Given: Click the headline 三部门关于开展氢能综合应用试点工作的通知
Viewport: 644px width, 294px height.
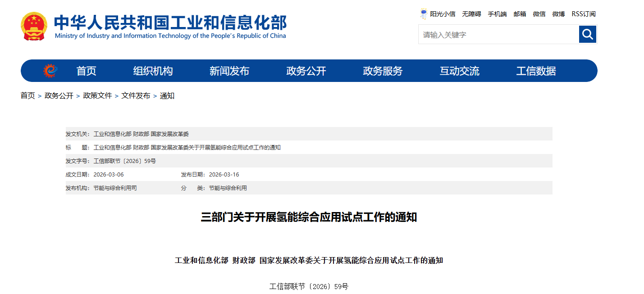Looking at the screenshot, I should [x=309, y=217].
